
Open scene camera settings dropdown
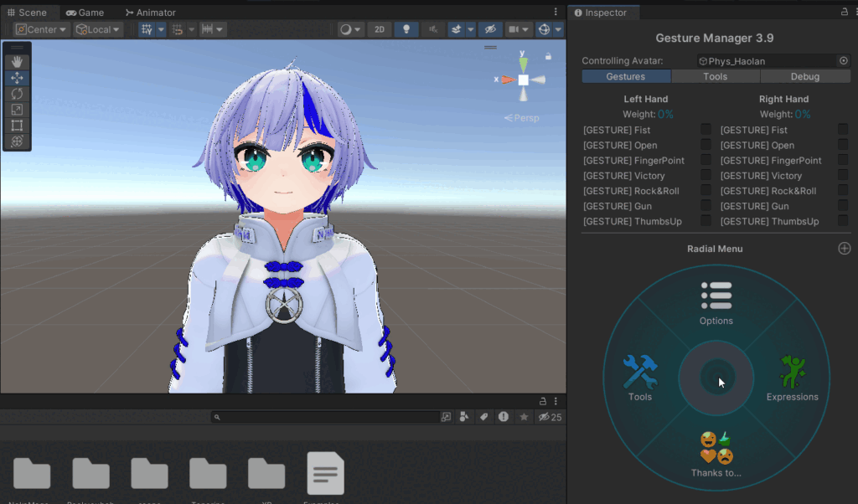(519, 29)
